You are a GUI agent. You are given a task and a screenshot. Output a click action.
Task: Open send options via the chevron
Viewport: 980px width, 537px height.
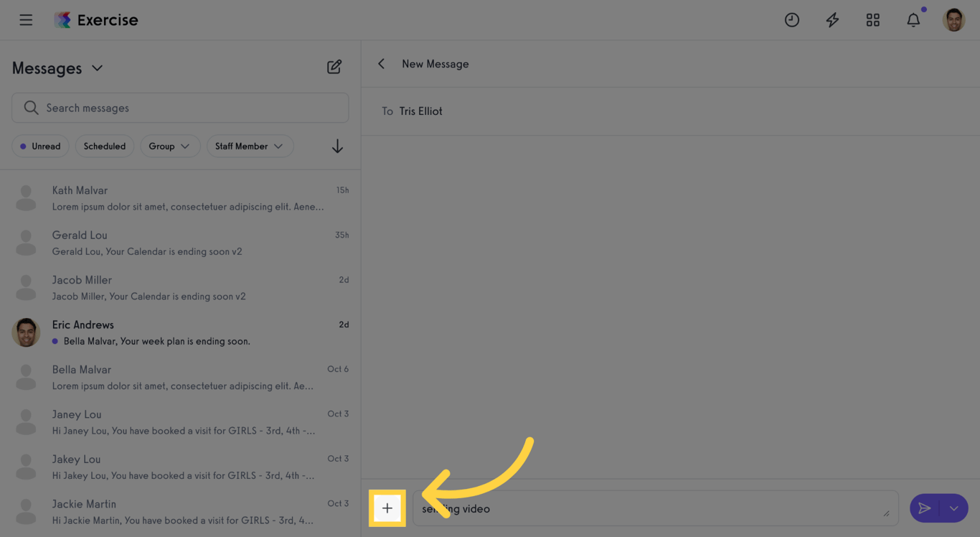(x=954, y=508)
